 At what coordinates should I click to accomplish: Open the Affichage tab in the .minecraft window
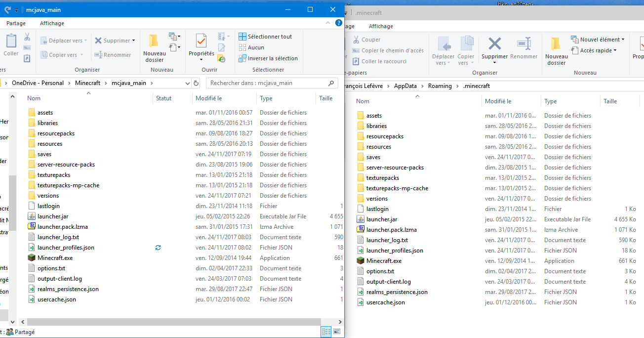tap(381, 26)
